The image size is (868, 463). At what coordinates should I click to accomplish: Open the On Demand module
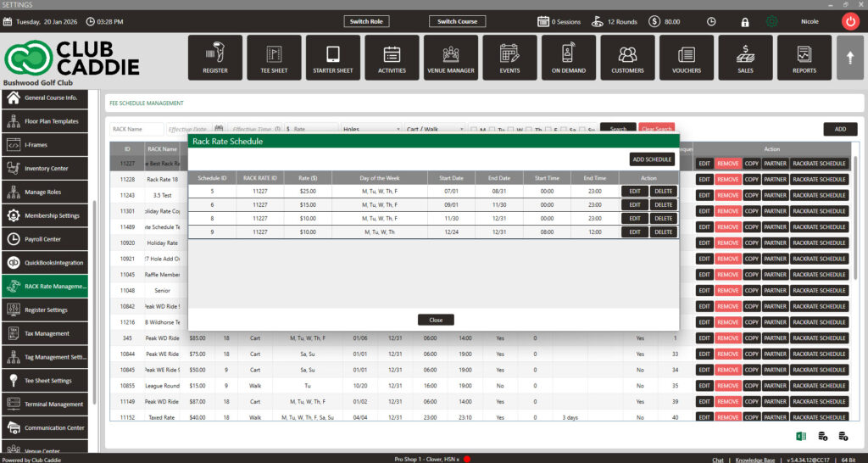[568, 58]
